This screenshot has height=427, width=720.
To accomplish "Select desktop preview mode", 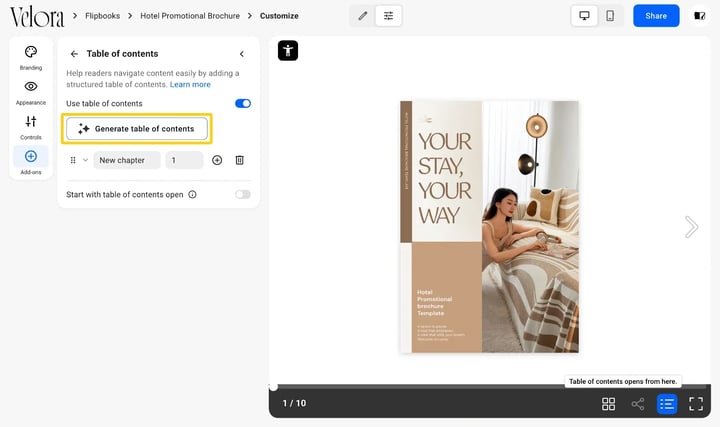I will click(585, 16).
